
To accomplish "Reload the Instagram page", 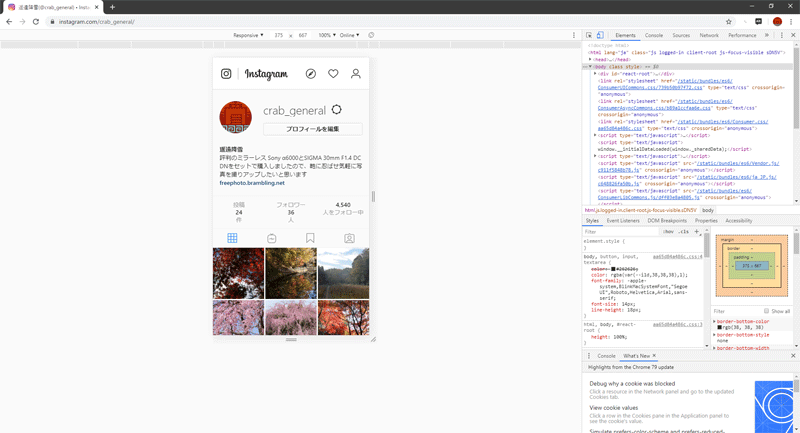I will point(36,21).
